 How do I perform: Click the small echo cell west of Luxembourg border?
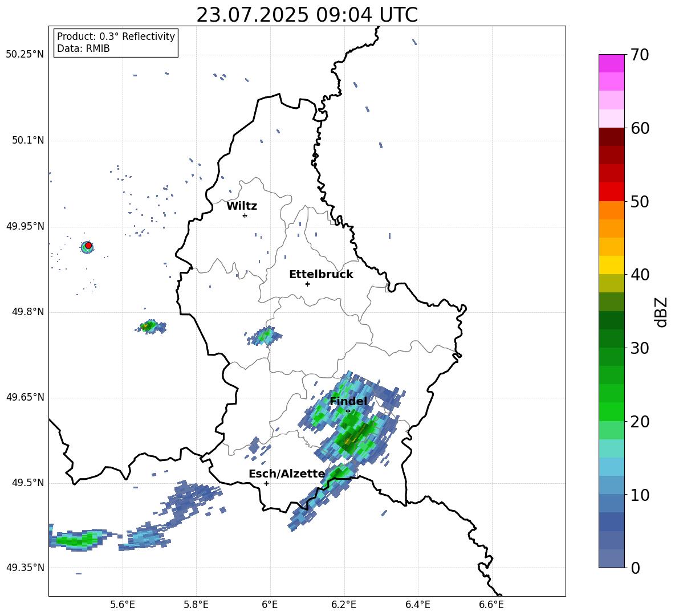pos(151,327)
